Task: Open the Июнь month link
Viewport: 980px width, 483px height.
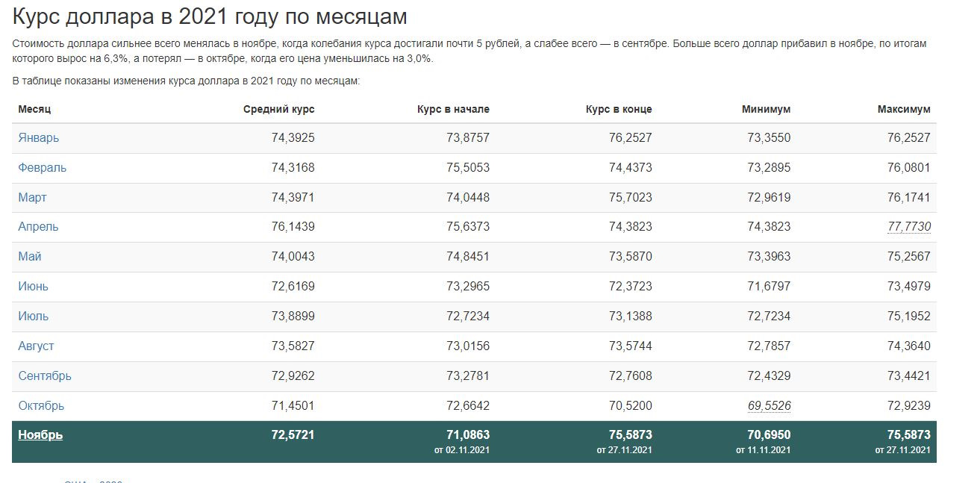Action: (33, 287)
